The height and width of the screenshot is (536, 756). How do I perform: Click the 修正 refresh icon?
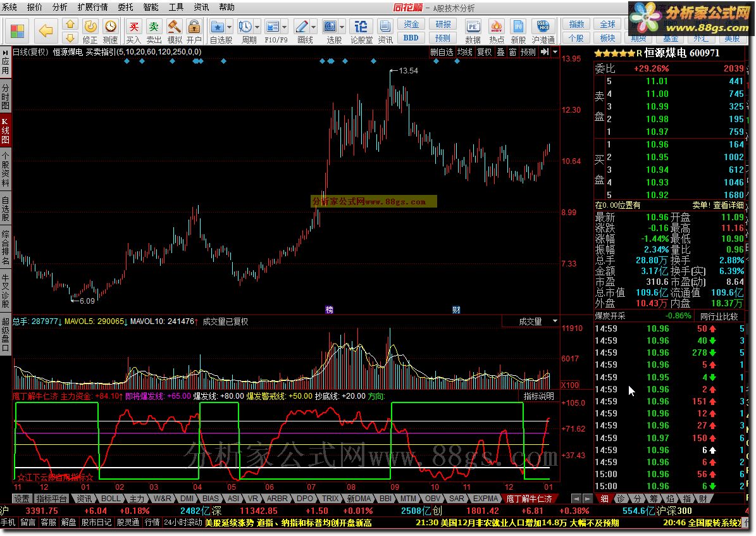(x=90, y=27)
